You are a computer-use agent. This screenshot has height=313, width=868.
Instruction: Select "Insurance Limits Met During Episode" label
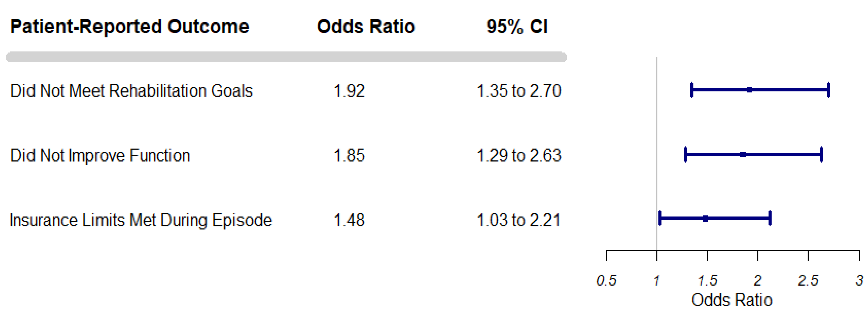(x=141, y=220)
